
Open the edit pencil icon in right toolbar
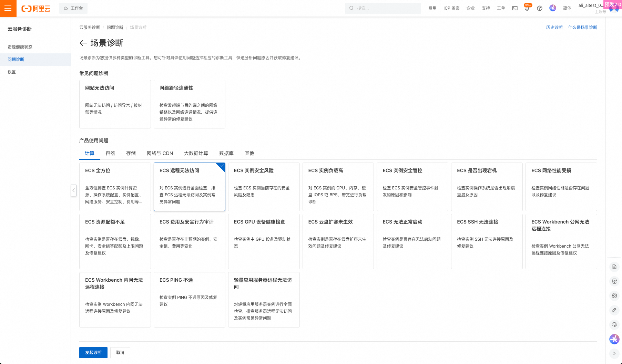614,310
